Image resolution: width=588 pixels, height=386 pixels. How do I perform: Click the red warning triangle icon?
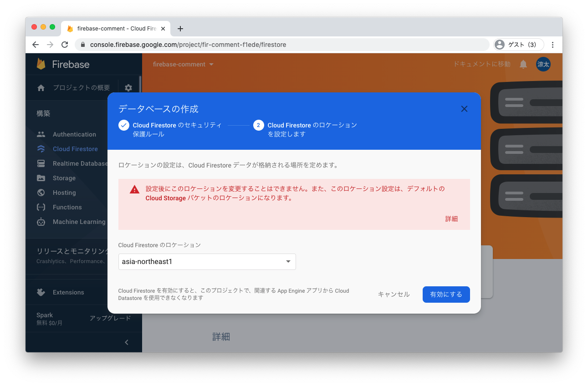pos(134,189)
